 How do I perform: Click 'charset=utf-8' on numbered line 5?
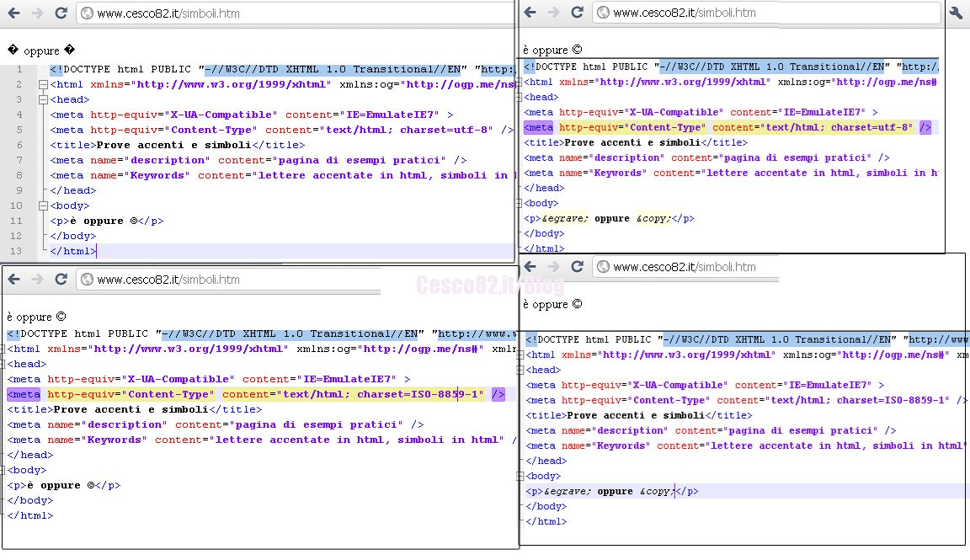tap(443, 130)
